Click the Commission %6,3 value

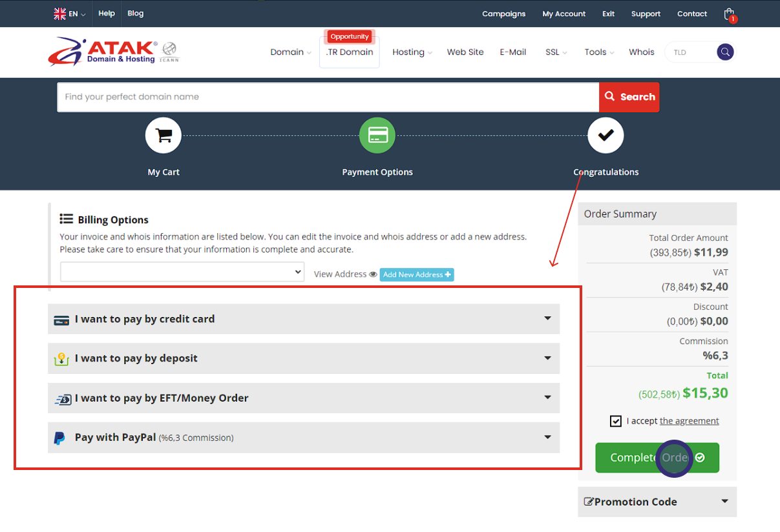point(715,355)
